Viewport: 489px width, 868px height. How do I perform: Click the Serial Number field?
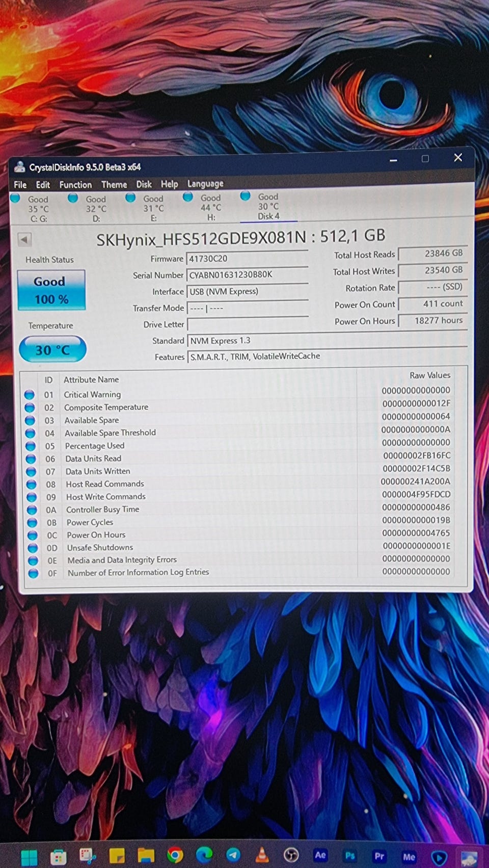[x=248, y=275]
